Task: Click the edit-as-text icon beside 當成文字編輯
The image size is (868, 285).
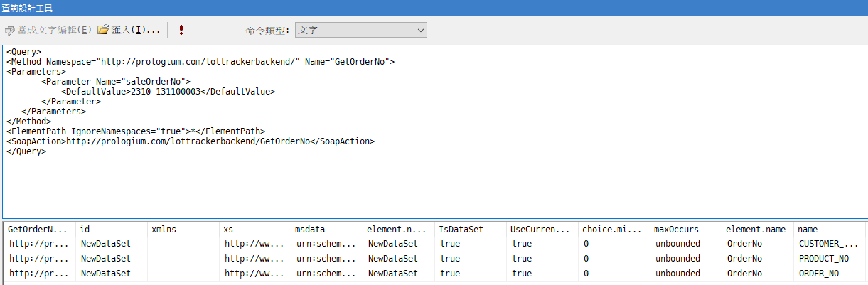Action: click(9, 31)
